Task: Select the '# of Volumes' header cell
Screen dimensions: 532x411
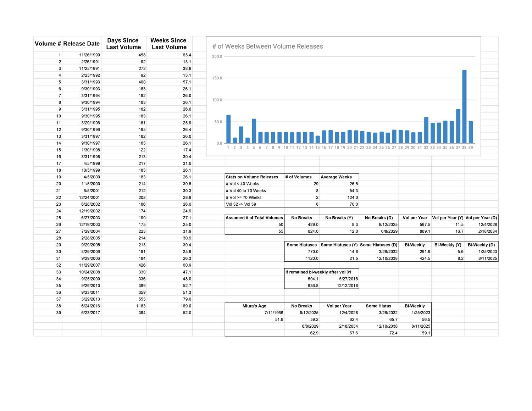Action: pyautogui.click(x=302, y=177)
